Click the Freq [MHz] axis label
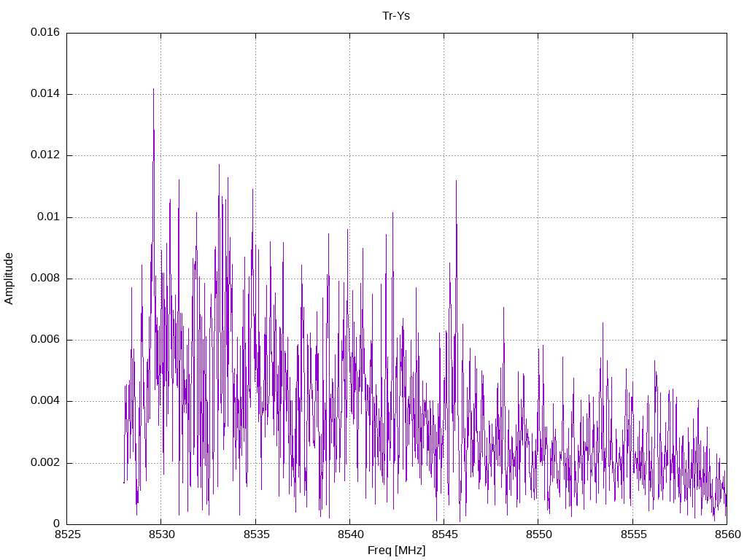The height and width of the screenshot is (560, 747). point(396,550)
